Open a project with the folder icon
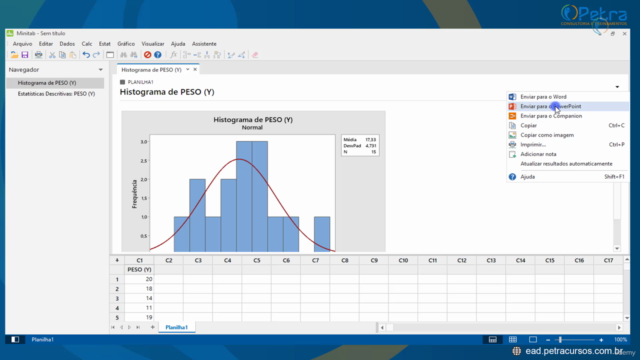Viewport: 640px width, 360px height. (14, 55)
